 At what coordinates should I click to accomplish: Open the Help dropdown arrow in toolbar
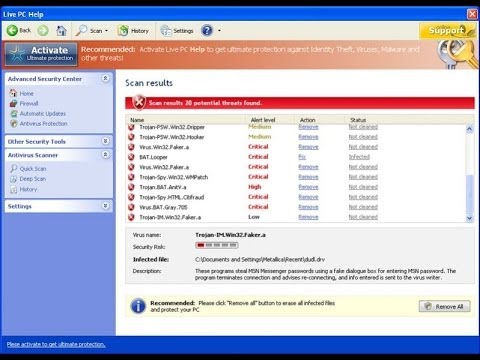tap(219, 31)
